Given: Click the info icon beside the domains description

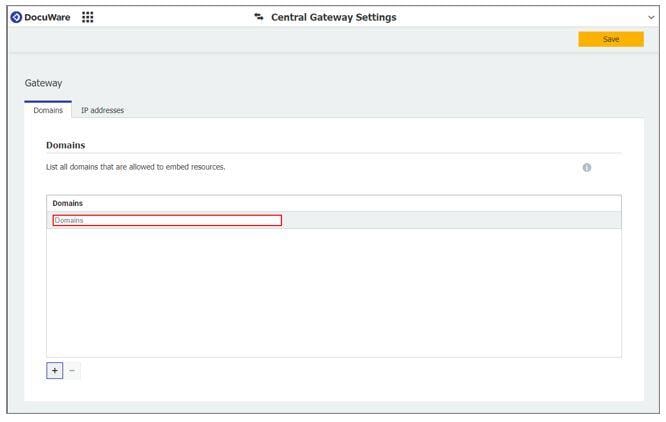Looking at the screenshot, I should point(587,167).
